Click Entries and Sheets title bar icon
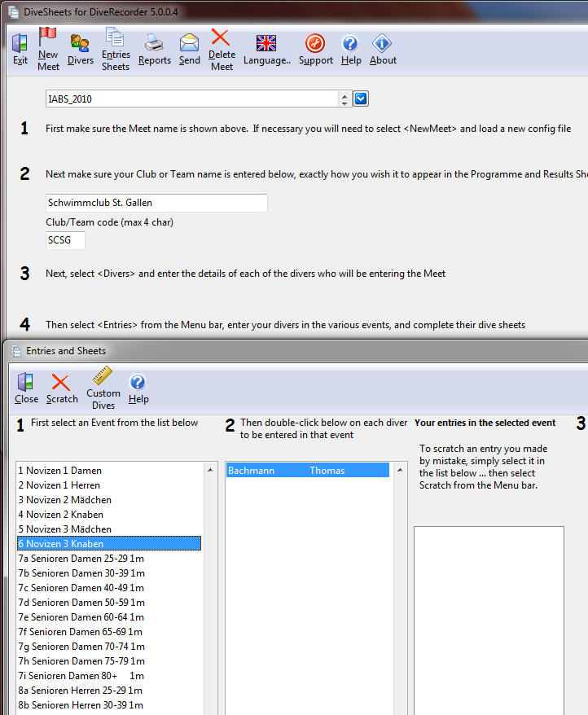 16,351
